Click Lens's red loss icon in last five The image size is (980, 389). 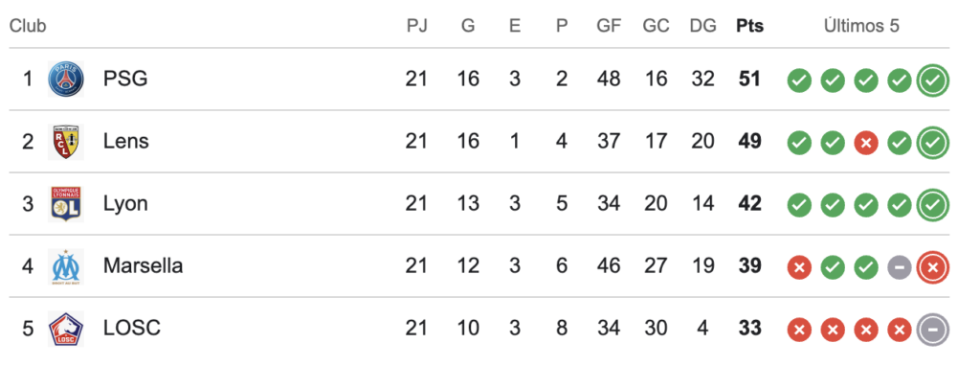[866, 142]
